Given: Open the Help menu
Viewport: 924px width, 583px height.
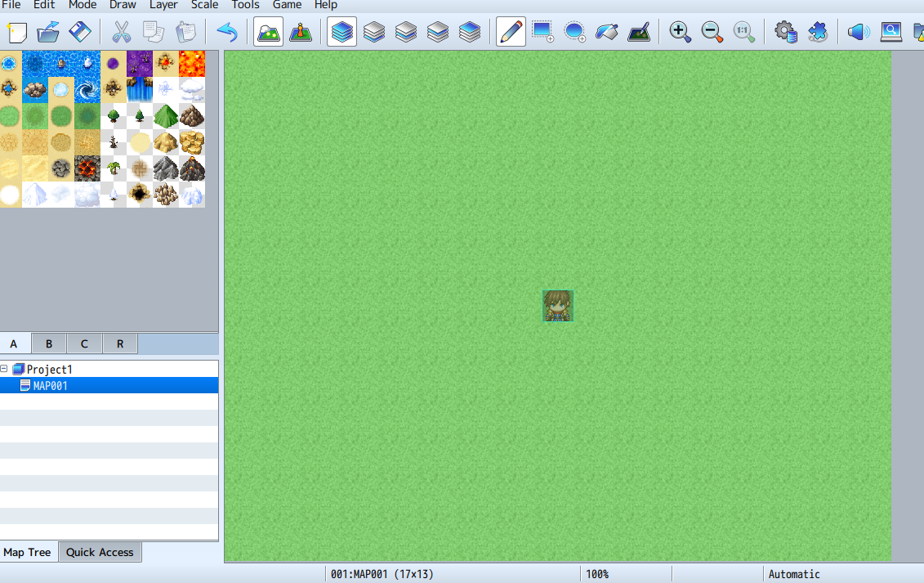Looking at the screenshot, I should pyautogui.click(x=325, y=5).
